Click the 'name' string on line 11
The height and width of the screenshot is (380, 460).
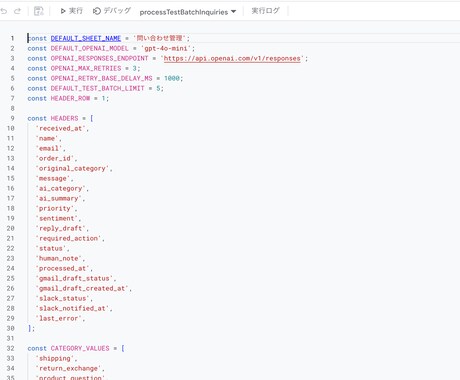point(47,138)
